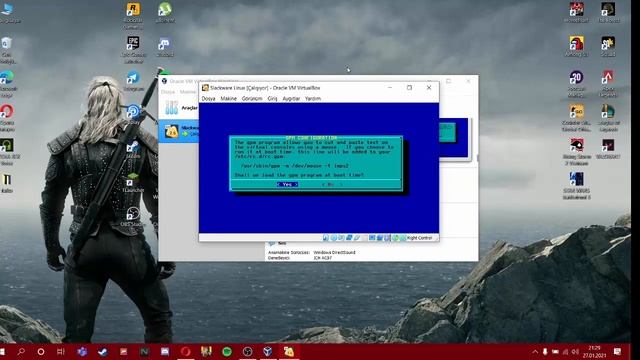Click hard disk activity icon in VM status bar

[x=326, y=238]
